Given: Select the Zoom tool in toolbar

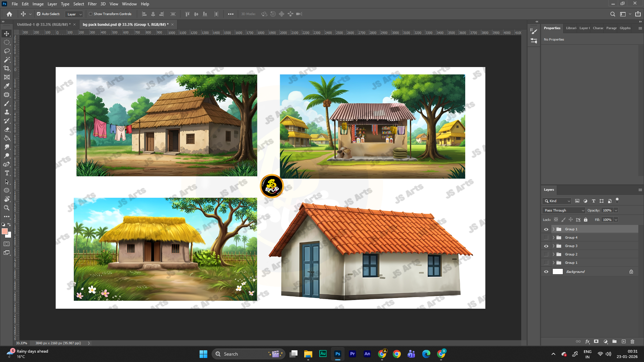Looking at the screenshot, I should click(x=7, y=208).
